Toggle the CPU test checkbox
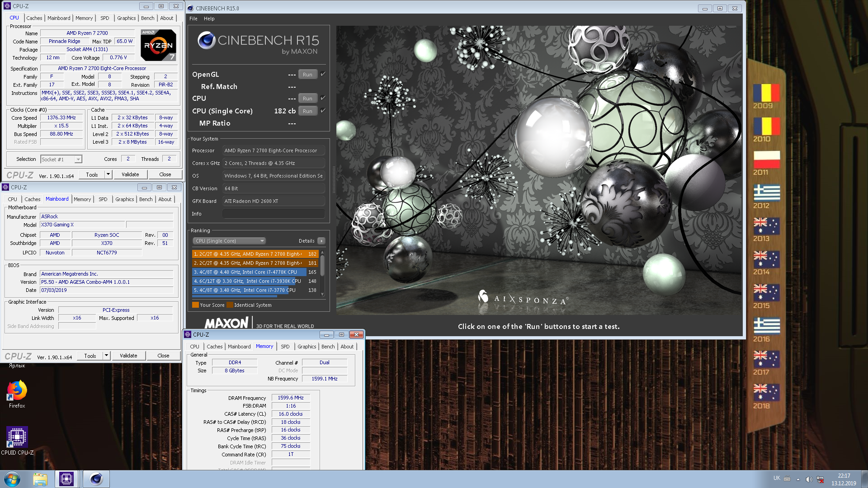Viewport: 868px width, 488px height. pos(323,98)
